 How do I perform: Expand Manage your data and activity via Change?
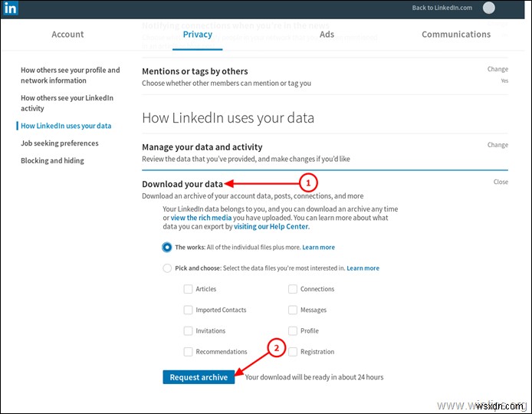[x=498, y=145]
